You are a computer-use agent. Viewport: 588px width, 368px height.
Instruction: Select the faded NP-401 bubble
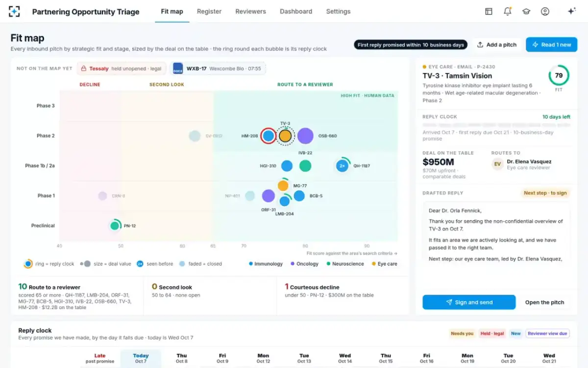(250, 196)
